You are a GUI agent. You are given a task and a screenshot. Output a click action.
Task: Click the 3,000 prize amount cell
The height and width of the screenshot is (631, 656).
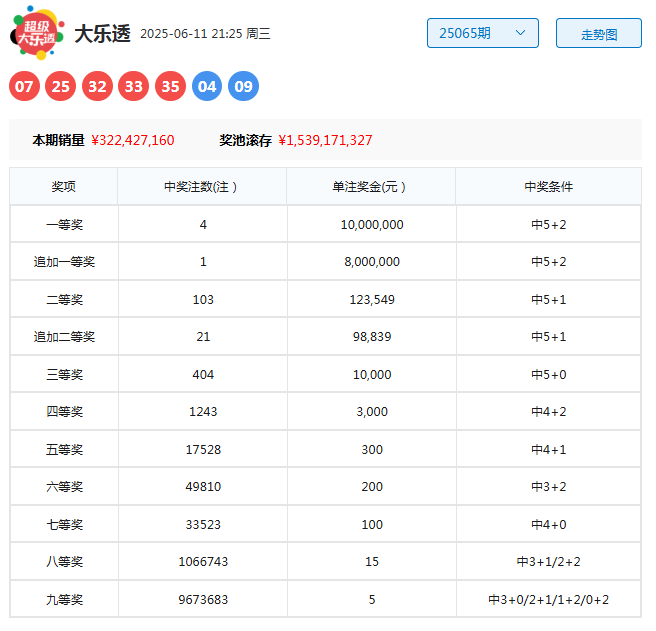pos(372,411)
